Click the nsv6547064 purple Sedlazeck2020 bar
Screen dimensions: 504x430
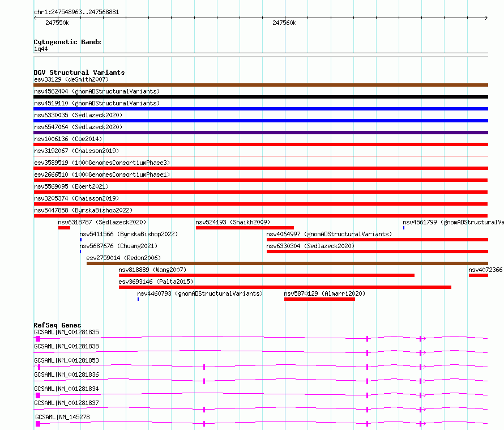260,133
